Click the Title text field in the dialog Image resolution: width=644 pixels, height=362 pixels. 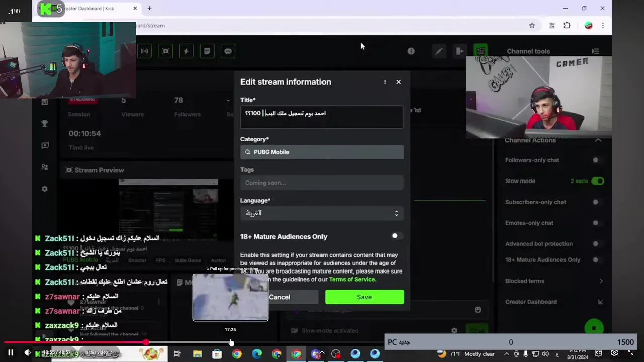[322, 117]
